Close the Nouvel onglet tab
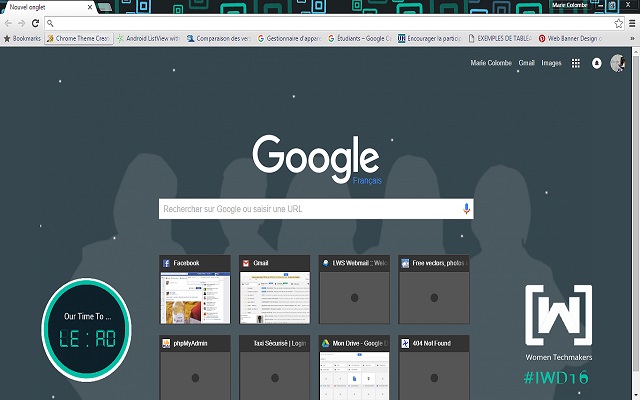 click(x=90, y=7)
